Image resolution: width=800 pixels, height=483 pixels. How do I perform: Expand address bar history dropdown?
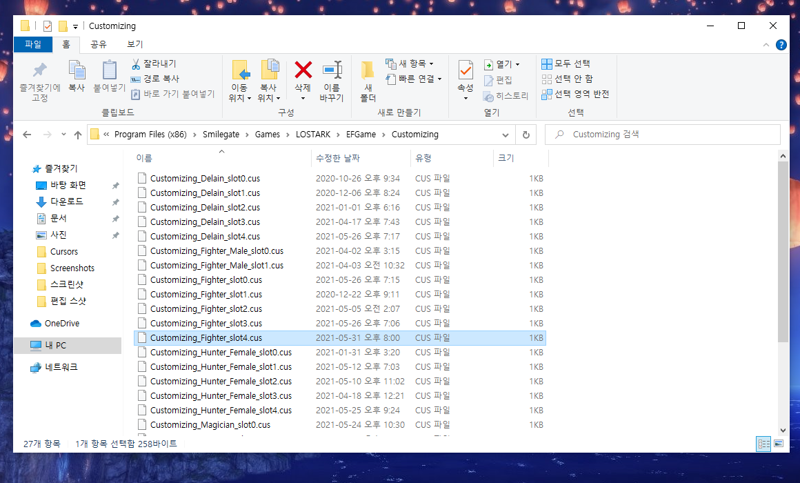click(505, 135)
